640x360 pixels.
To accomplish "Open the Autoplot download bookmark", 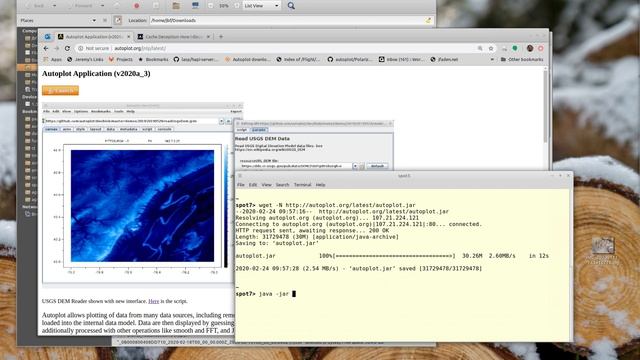I will tap(247, 60).
